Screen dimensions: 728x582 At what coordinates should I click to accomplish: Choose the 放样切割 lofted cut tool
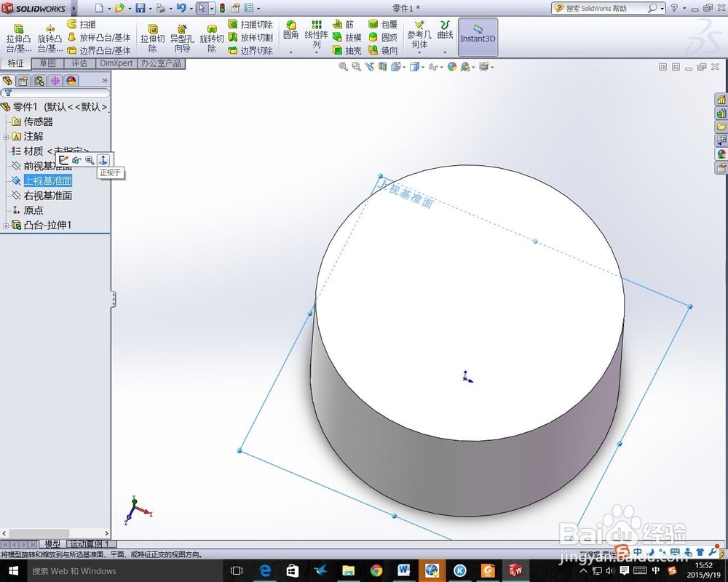(250, 37)
